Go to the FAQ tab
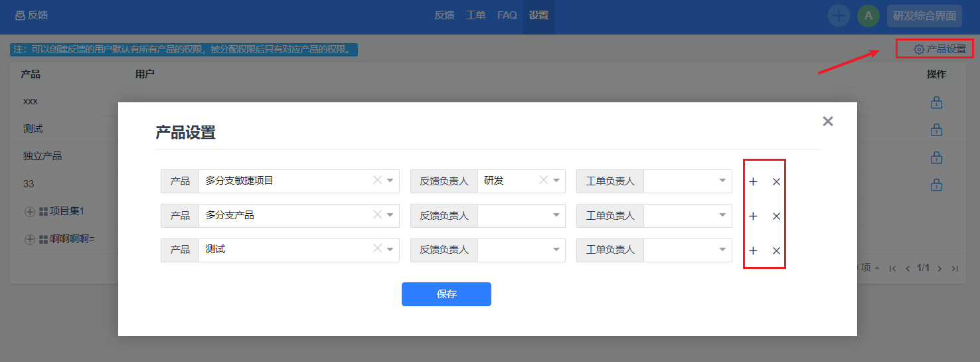The width and height of the screenshot is (980, 362). 507,15
